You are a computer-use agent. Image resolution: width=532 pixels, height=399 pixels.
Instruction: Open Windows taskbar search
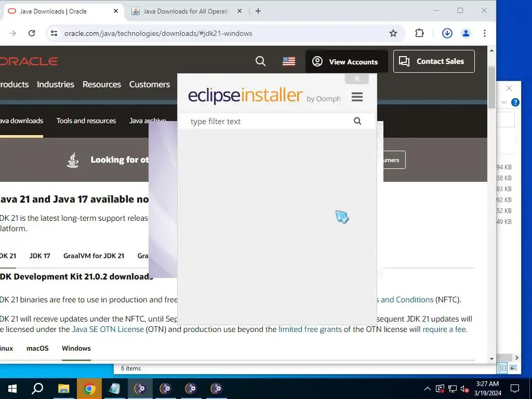pyautogui.click(x=37, y=389)
